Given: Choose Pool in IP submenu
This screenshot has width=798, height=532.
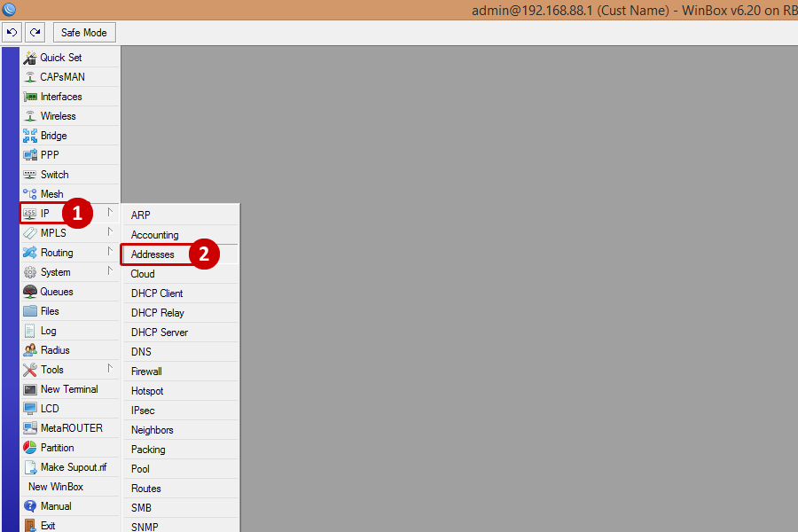Looking at the screenshot, I should pyautogui.click(x=181, y=469).
